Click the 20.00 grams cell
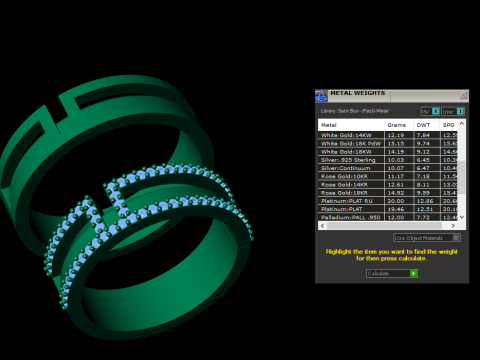480x360 pixels. [399, 201]
